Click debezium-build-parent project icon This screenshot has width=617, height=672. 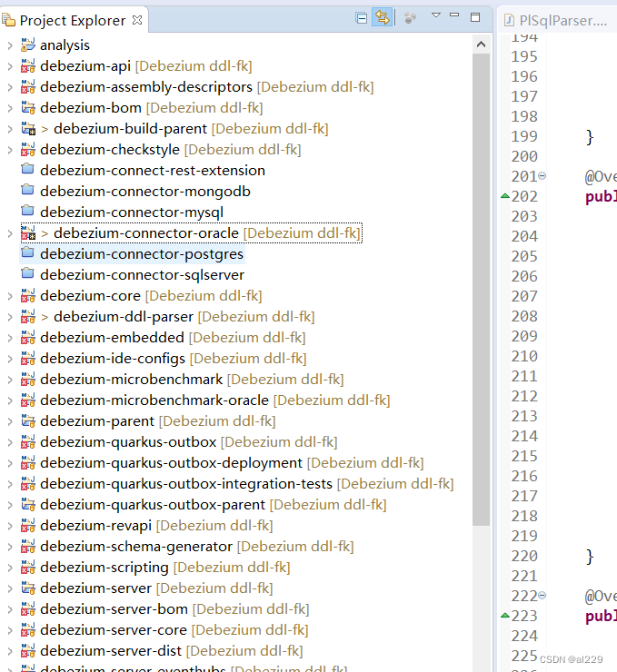click(x=28, y=129)
